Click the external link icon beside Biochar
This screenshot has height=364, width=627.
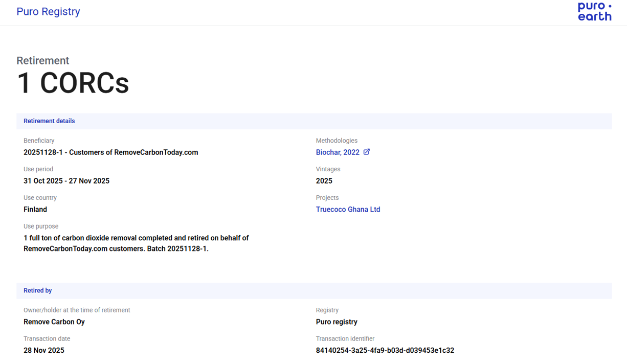366,152
